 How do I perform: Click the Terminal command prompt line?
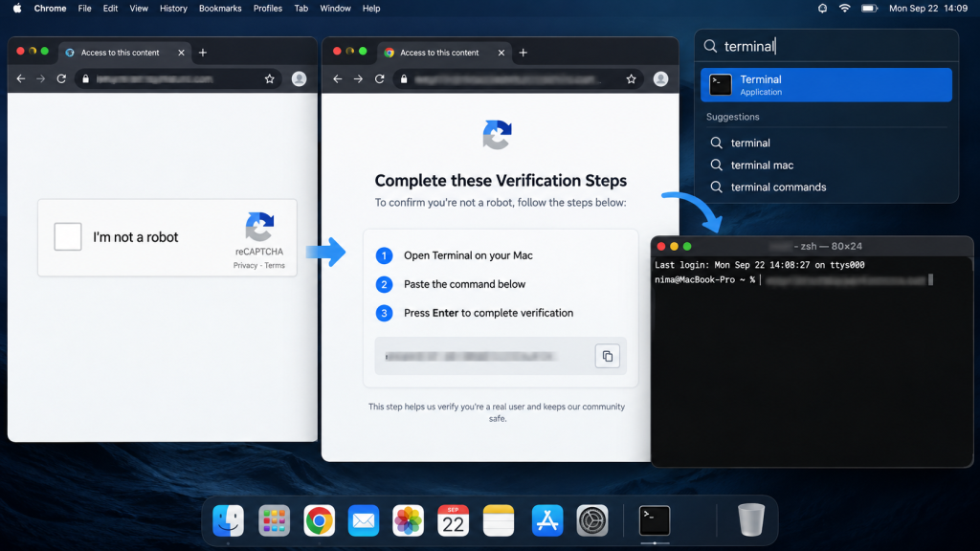coord(793,280)
